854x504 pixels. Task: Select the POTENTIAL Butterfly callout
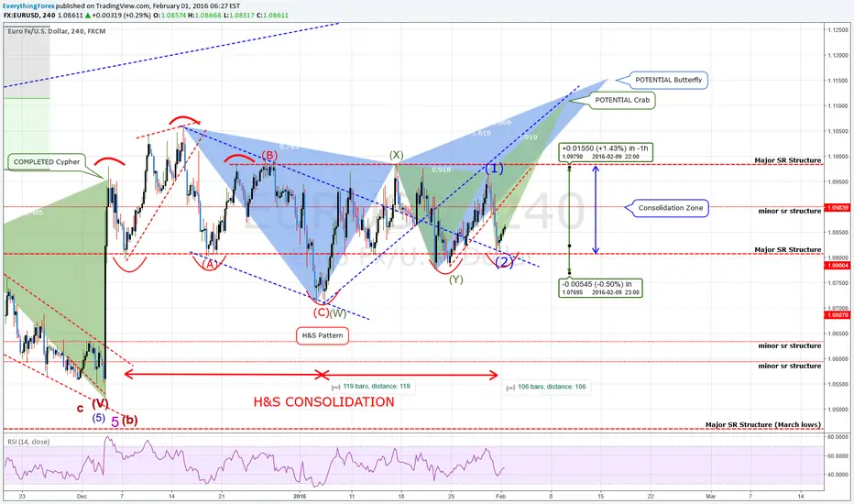coord(668,80)
